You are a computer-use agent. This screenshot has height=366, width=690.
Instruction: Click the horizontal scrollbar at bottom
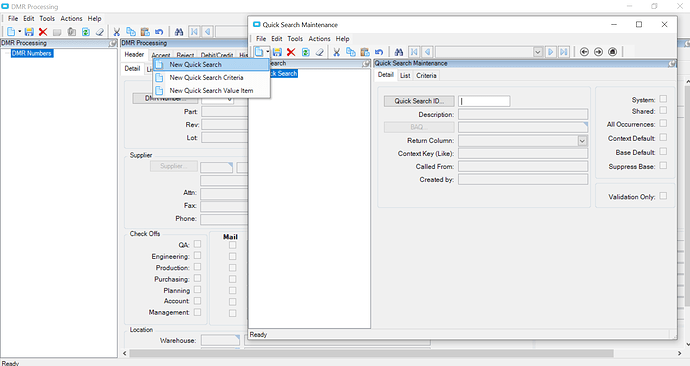371,353
